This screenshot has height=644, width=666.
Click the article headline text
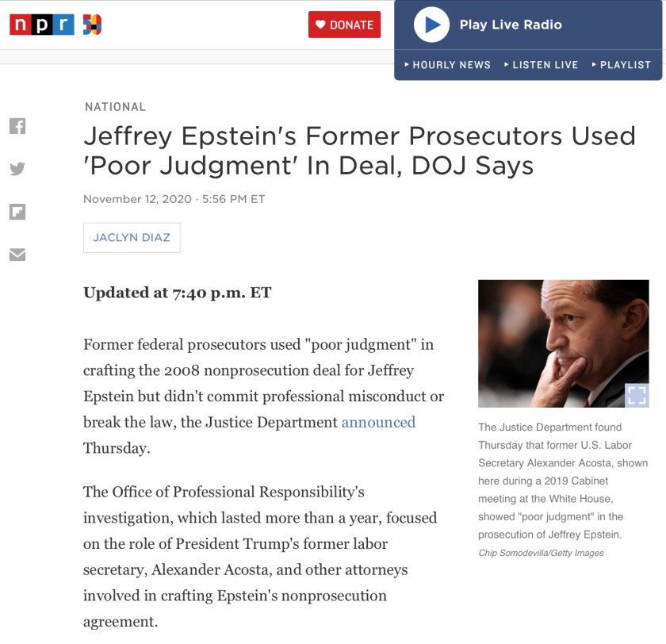[x=359, y=151]
